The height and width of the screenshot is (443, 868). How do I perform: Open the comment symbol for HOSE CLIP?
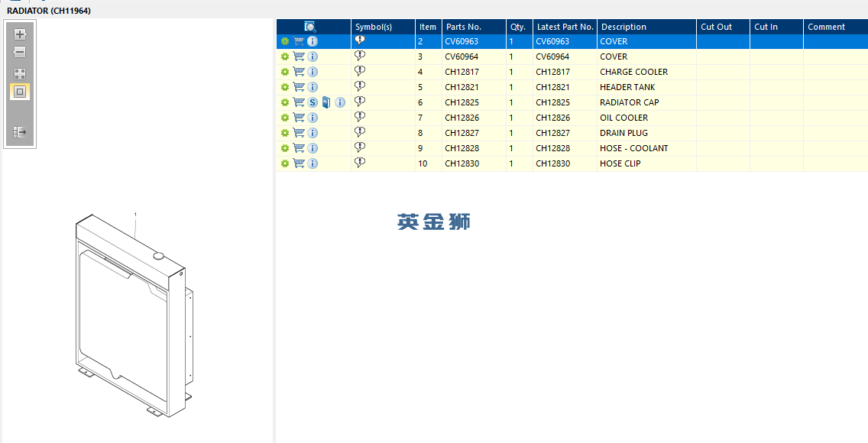point(360,163)
